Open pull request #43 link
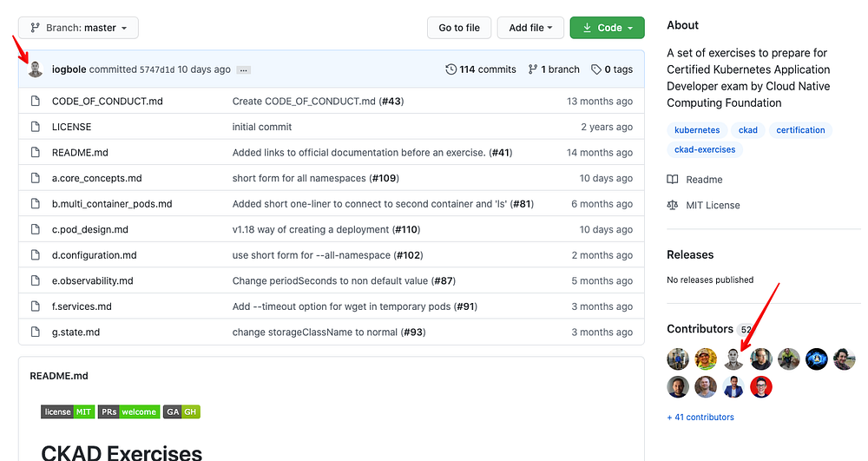 (391, 102)
